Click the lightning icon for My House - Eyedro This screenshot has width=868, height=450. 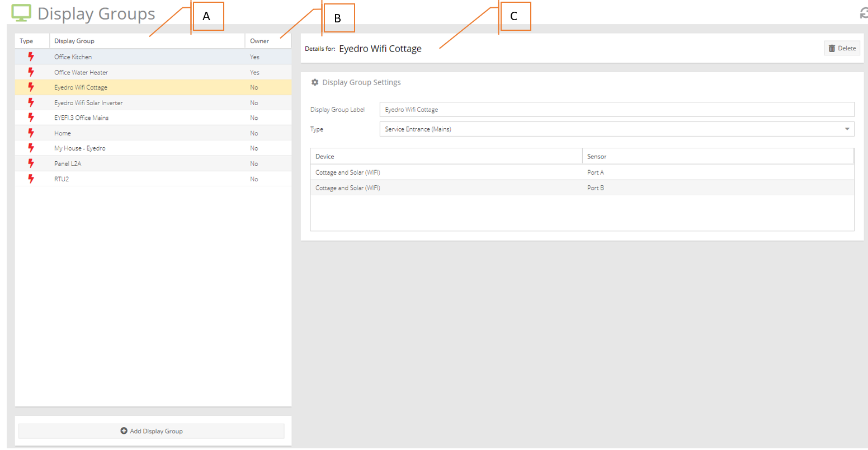[x=31, y=148]
